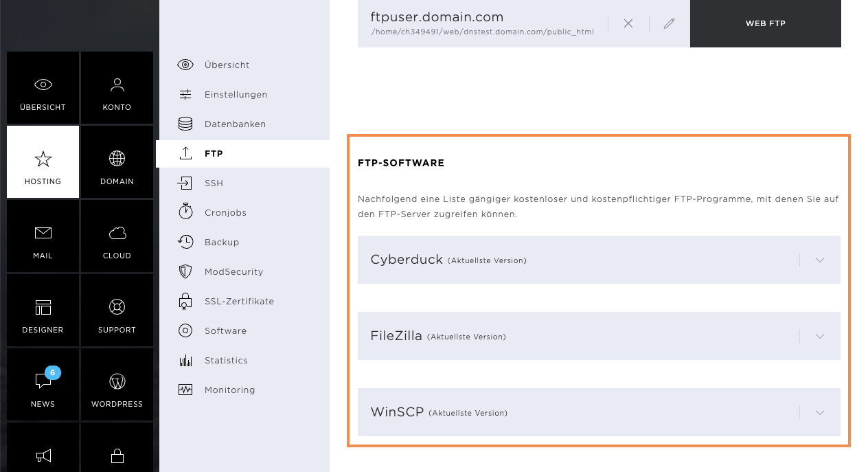The image size is (868, 472).
Task: Click the Einstellungen sliders icon
Action: tap(185, 94)
